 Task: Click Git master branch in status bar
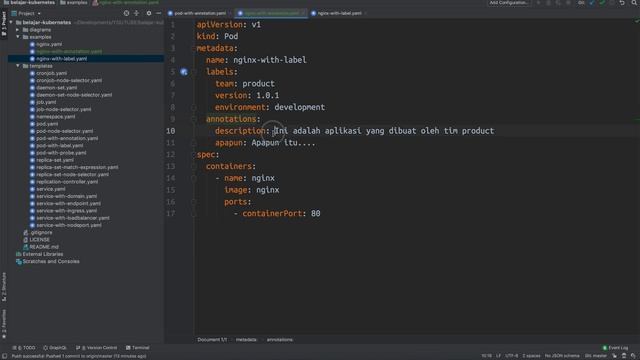point(596,356)
